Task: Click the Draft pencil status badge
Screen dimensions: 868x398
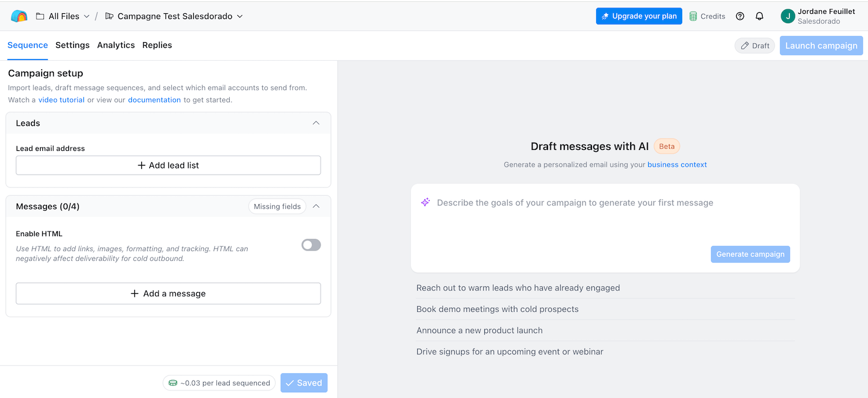Action: coord(755,46)
